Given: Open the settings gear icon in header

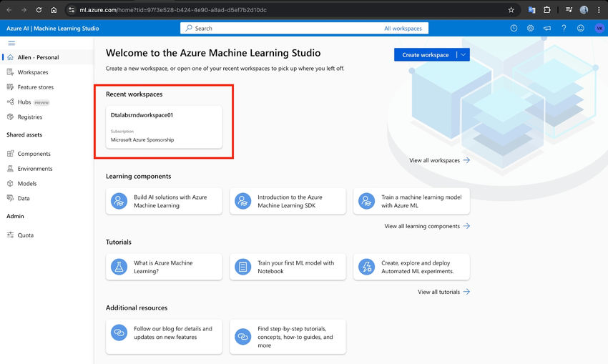Looking at the screenshot, I should [x=531, y=28].
